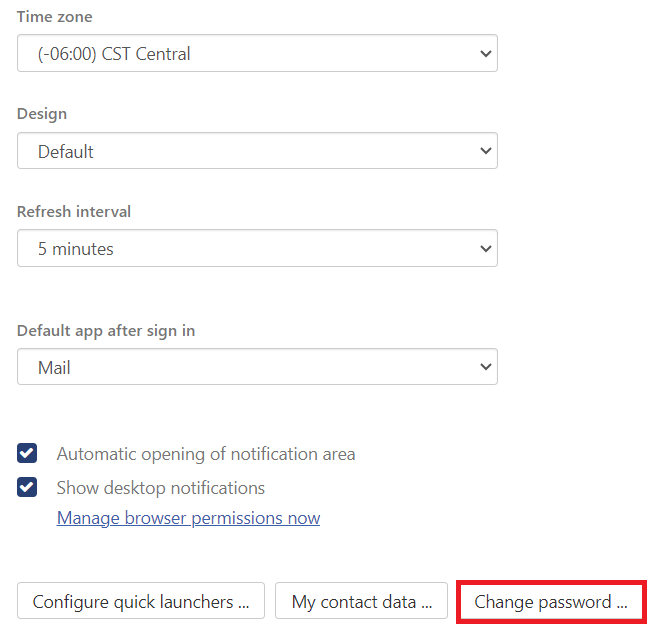Expand the Refresh interval dropdown showing 5 minutes

click(x=257, y=248)
